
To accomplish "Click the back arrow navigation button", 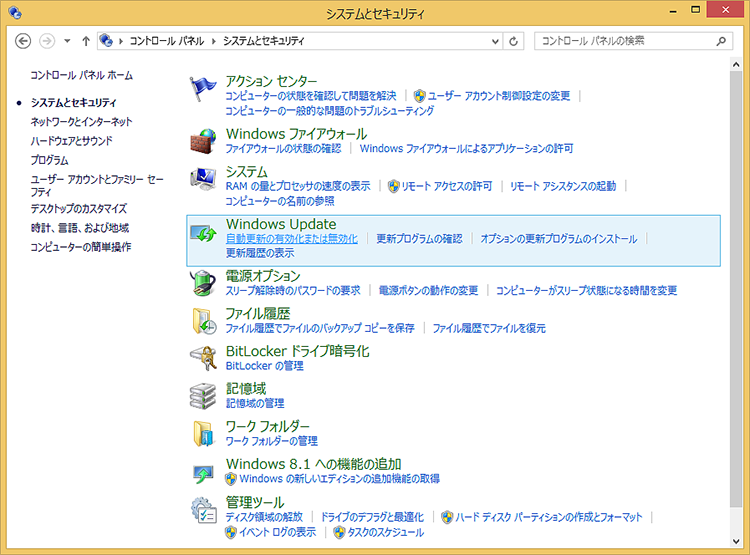I will coord(23,41).
